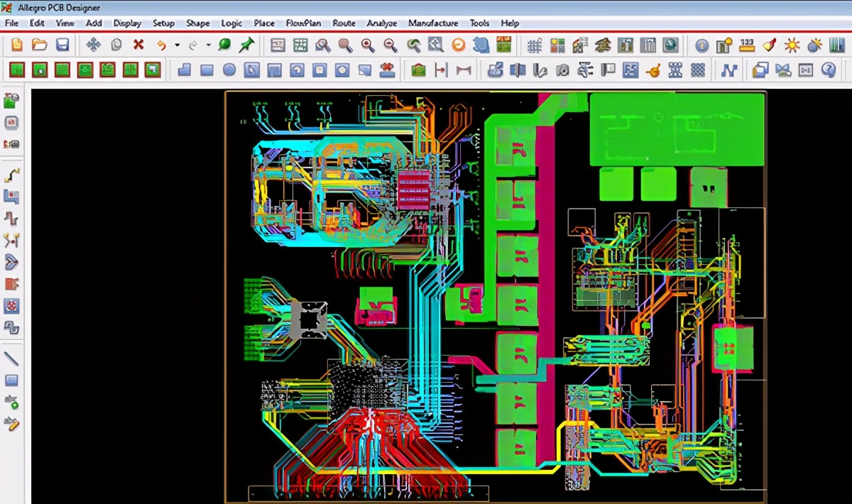Open the Add menu
Image resolution: width=852 pixels, height=504 pixels.
click(94, 23)
